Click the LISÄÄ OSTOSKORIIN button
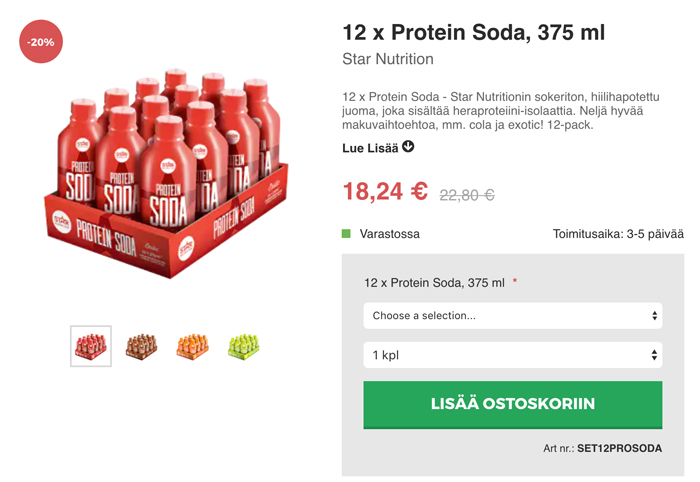This screenshot has width=700, height=482. (512, 405)
